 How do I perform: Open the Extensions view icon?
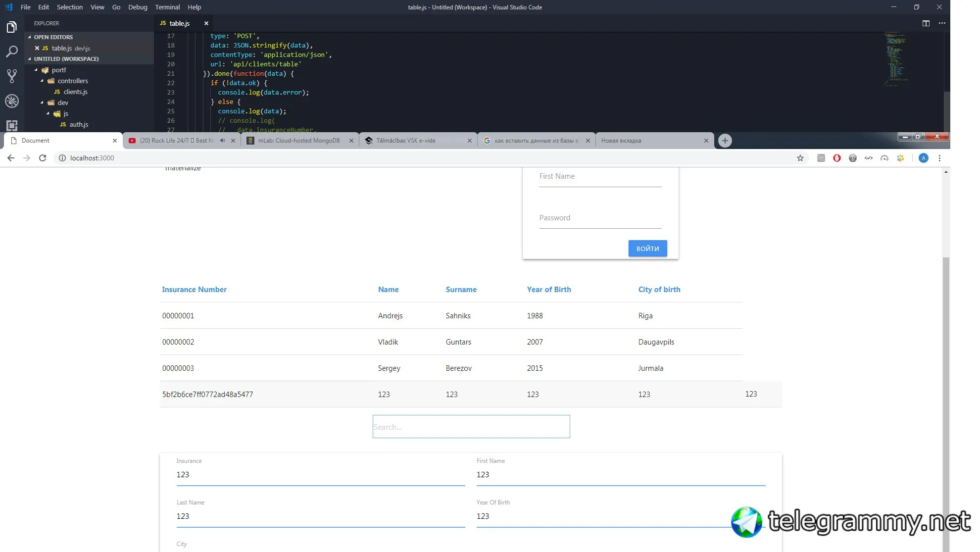tap(12, 125)
